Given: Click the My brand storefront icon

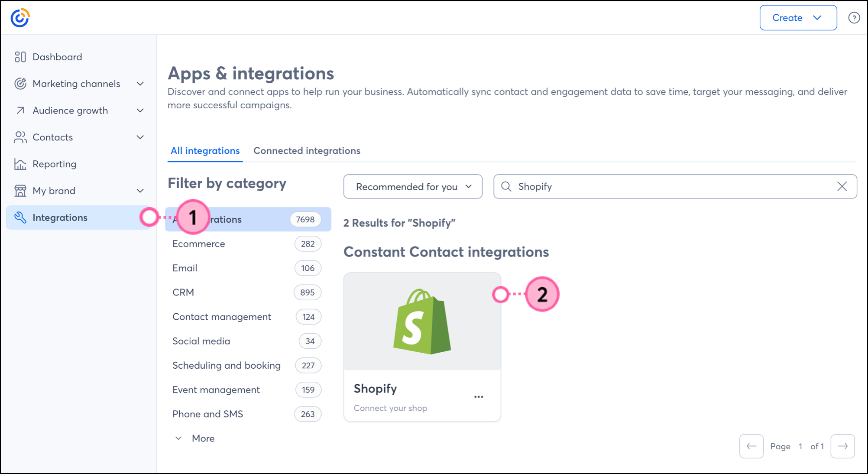Looking at the screenshot, I should coord(20,191).
